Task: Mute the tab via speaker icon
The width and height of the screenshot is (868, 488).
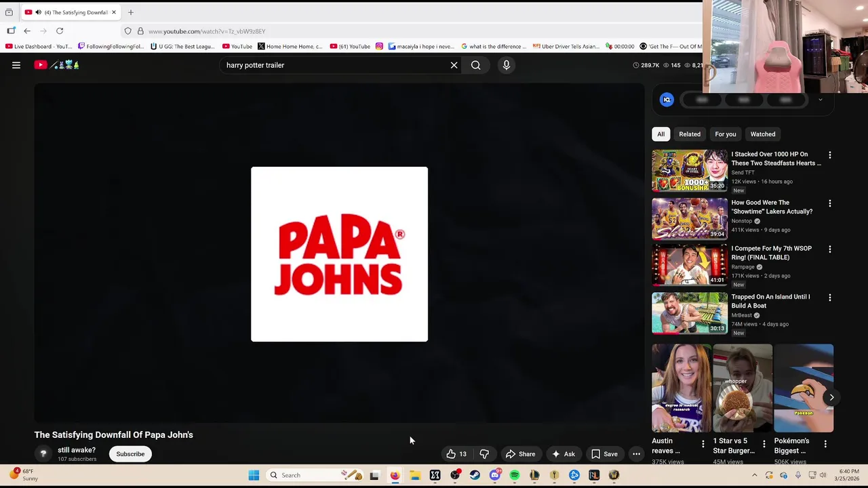Action: (38, 12)
